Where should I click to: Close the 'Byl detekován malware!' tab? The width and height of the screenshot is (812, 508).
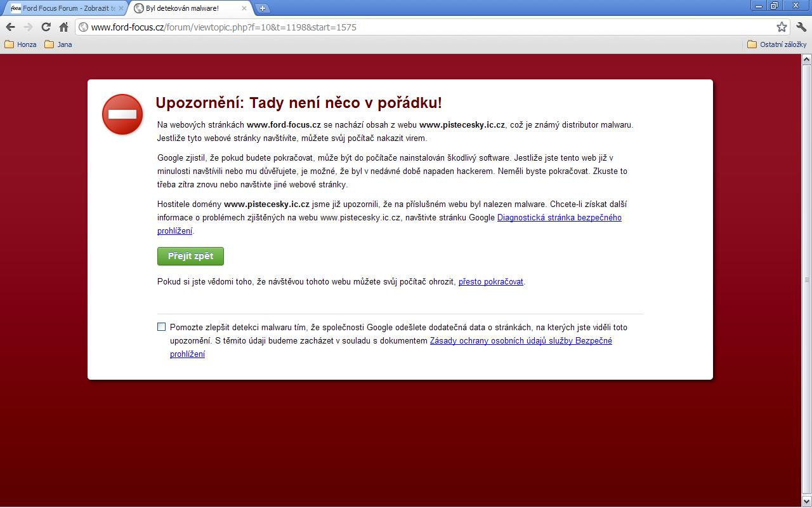pyautogui.click(x=245, y=8)
